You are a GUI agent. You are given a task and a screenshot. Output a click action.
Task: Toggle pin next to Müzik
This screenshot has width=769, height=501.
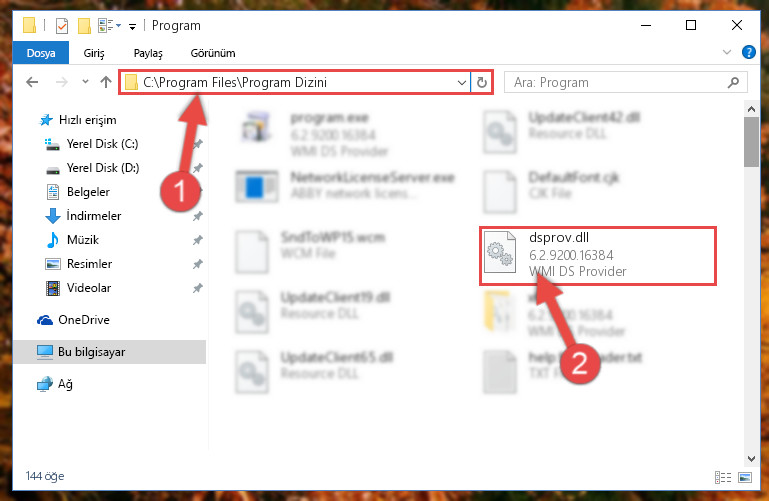(x=198, y=240)
